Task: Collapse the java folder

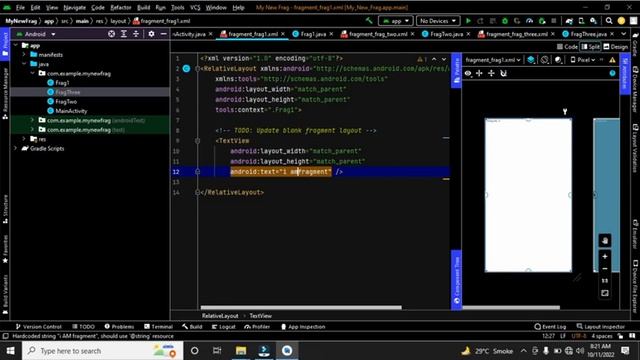Action: [x=24, y=64]
